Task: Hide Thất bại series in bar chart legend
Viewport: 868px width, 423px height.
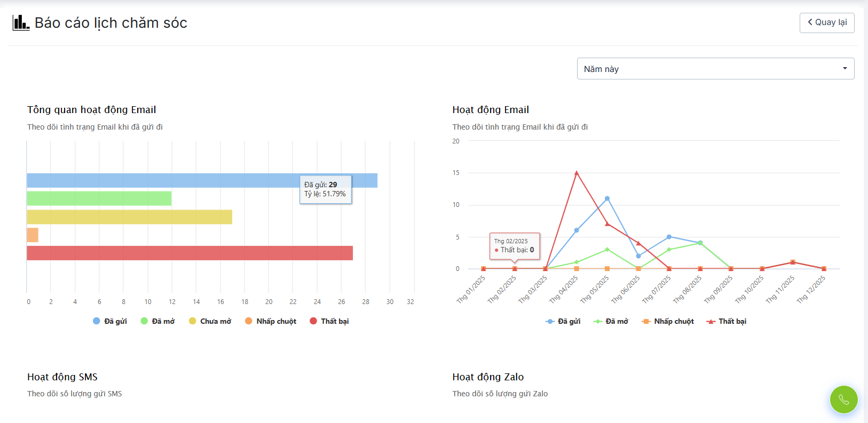Action: [x=329, y=321]
